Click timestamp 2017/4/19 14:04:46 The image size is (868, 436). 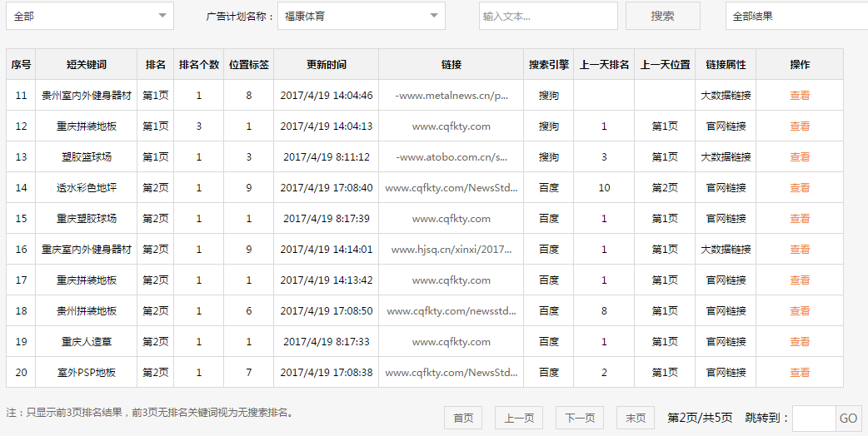(x=326, y=95)
